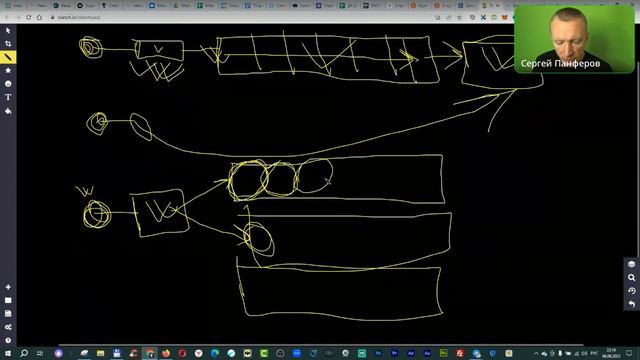Click the browser Home icon

point(39,18)
